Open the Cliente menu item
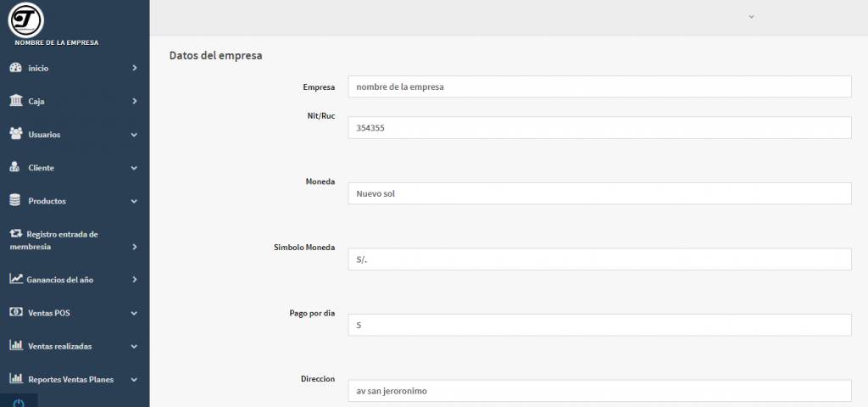Viewport: 868px width, 407px height. [x=41, y=168]
